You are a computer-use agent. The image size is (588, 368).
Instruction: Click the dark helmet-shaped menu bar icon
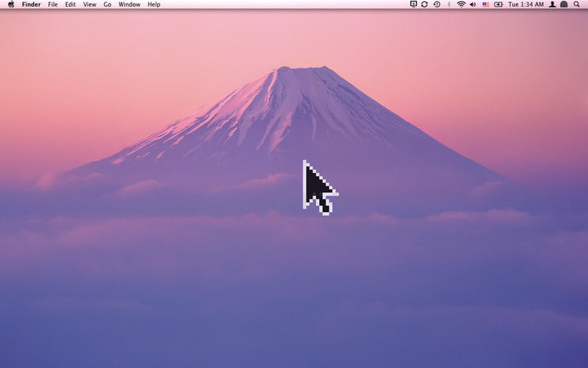pyautogui.click(x=564, y=4)
